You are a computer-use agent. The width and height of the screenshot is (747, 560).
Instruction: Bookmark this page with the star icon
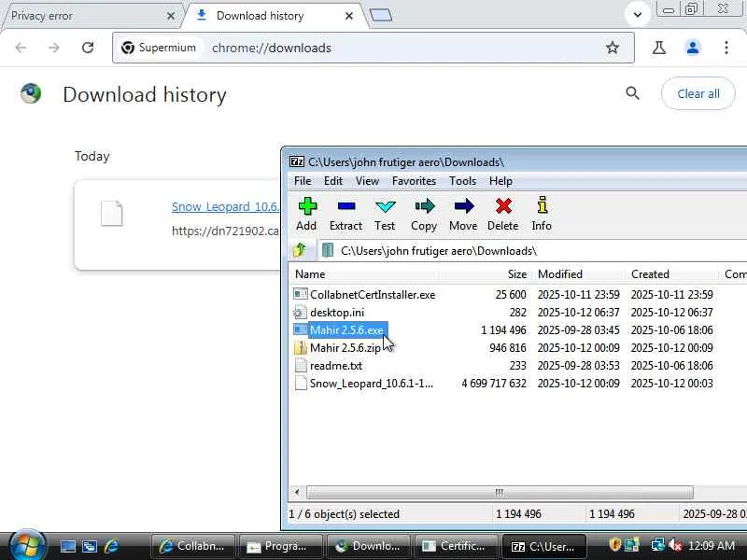(613, 48)
